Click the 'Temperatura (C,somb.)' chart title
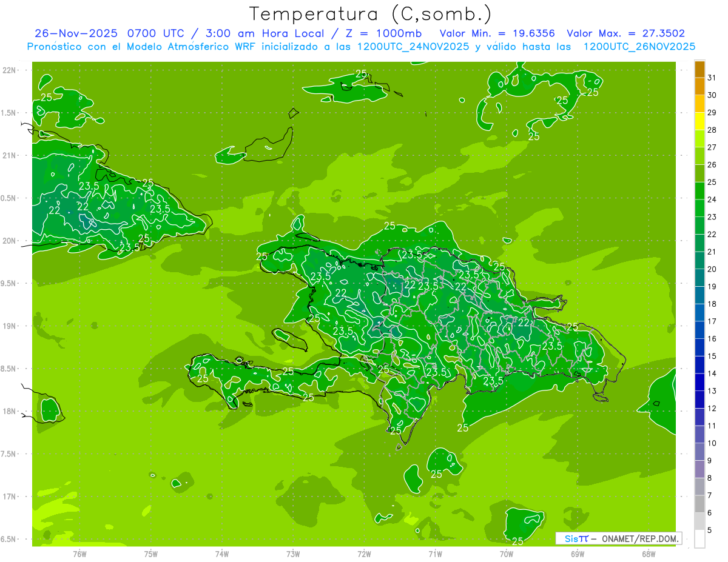The height and width of the screenshot is (562, 728). tap(371, 14)
